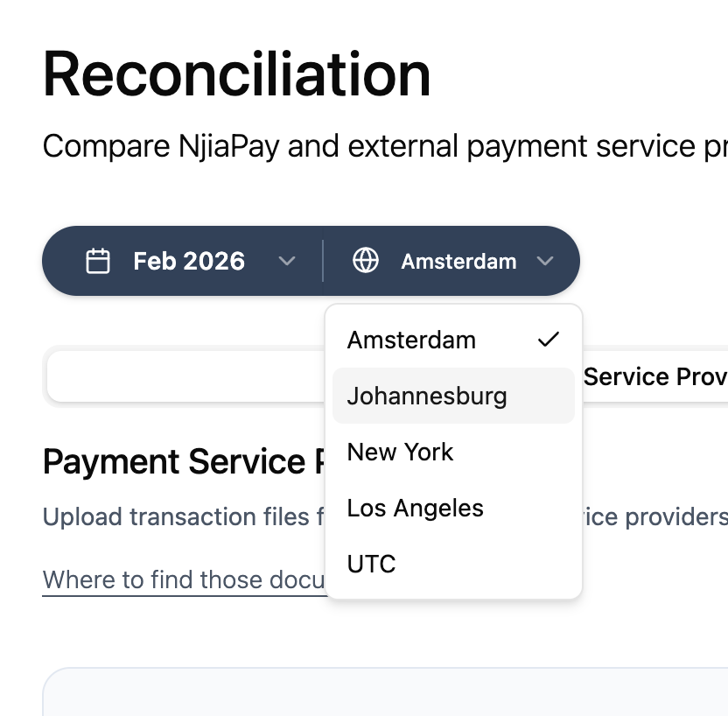
Task: Click the Reconciliation page title
Action: [x=236, y=74]
